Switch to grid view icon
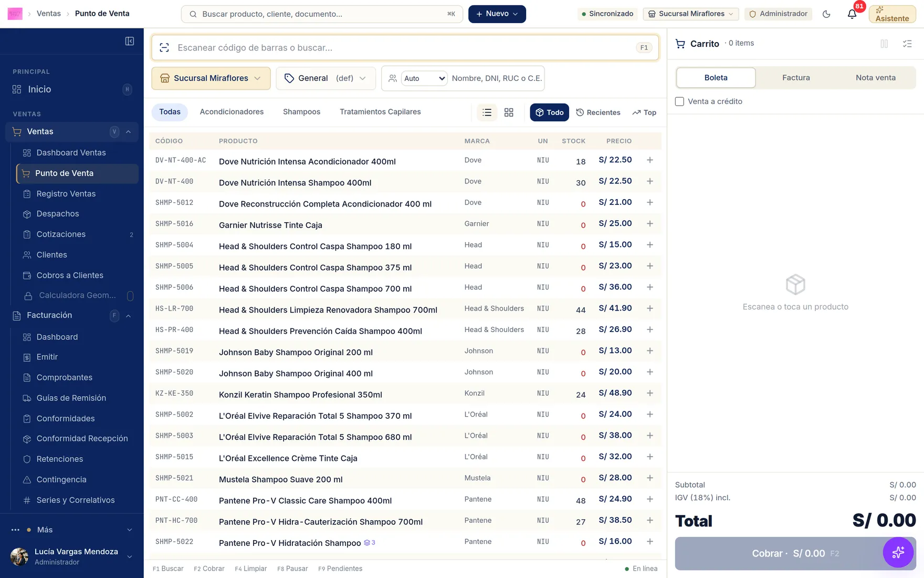 pyautogui.click(x=509, y=112)
